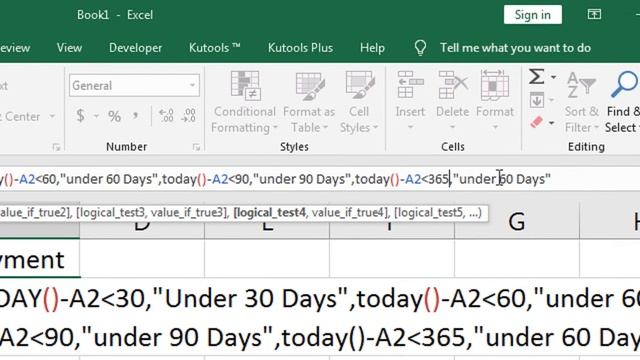Click Tell me what you want to do
640x360 pixels.
[515, 48]
